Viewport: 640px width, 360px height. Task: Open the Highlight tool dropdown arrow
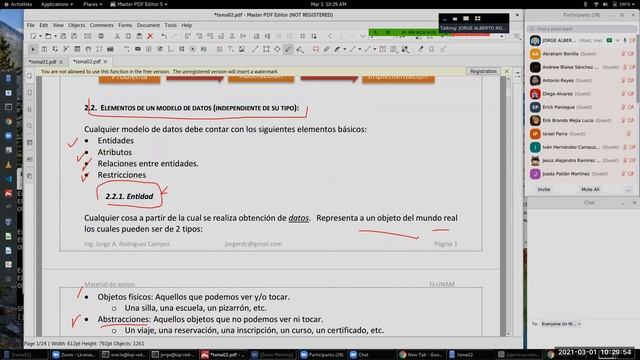pos(344,49)
